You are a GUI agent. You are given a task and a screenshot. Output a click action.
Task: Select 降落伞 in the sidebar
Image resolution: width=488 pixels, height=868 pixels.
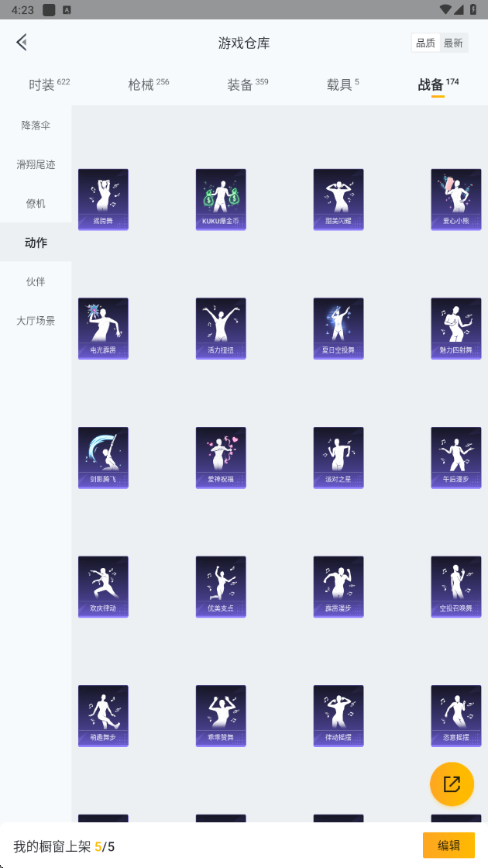(x=36, y=125)
